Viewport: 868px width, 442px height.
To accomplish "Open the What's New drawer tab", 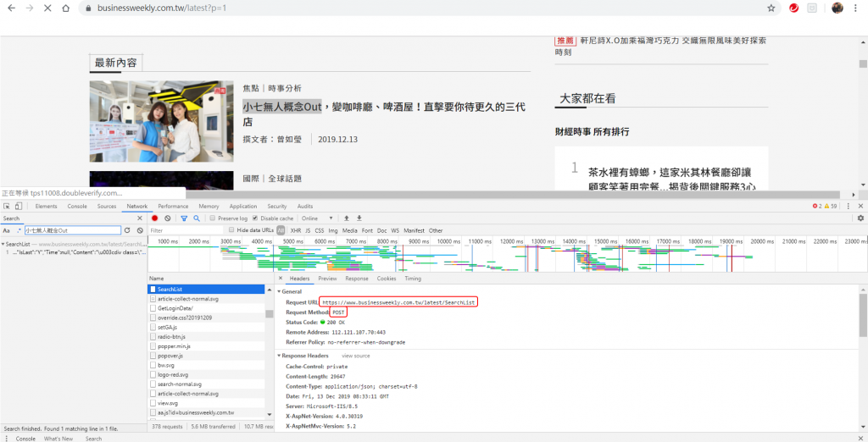I will pyautogui.click(x=58, y=439).
